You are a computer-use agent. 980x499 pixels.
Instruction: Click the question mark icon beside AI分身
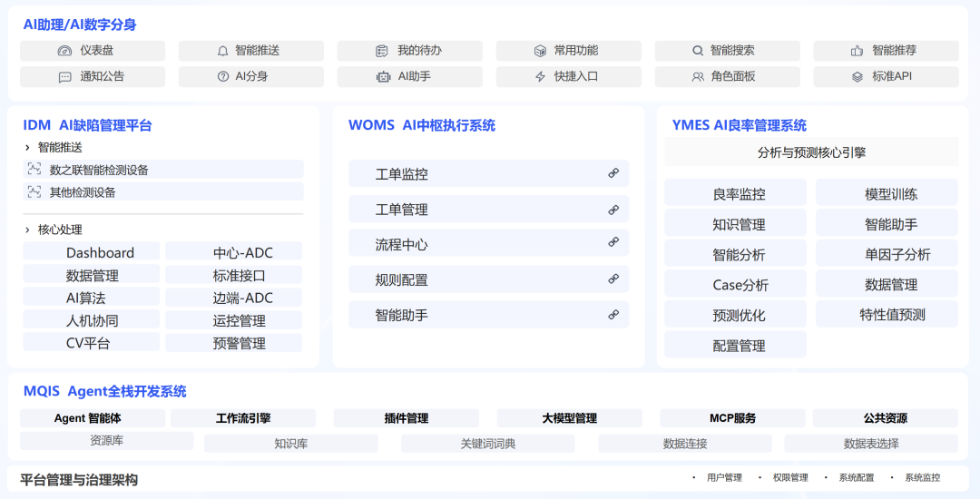[223, 77]
